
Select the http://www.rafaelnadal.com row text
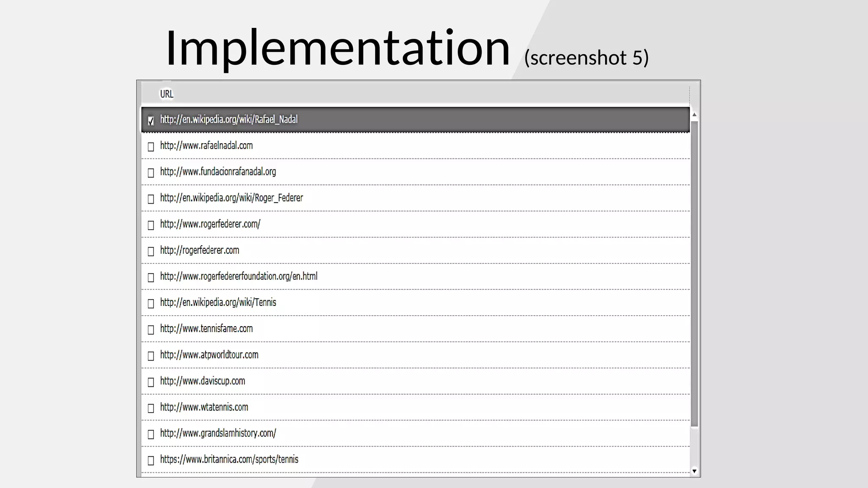tap(206, 146)
